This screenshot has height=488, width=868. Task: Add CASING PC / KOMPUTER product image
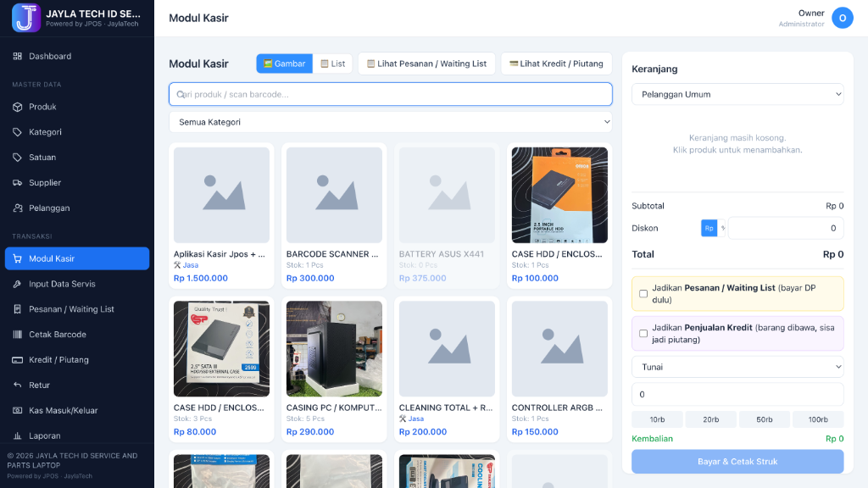[334, 348]
